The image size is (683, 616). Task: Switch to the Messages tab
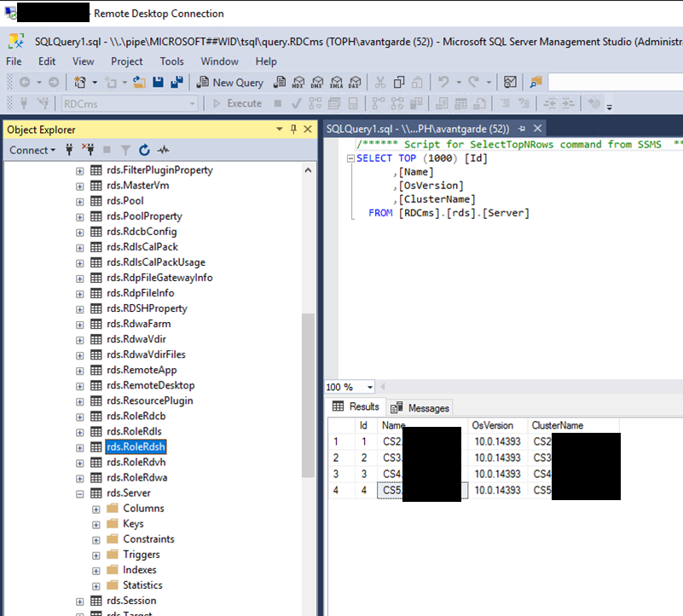click(420, 408)
